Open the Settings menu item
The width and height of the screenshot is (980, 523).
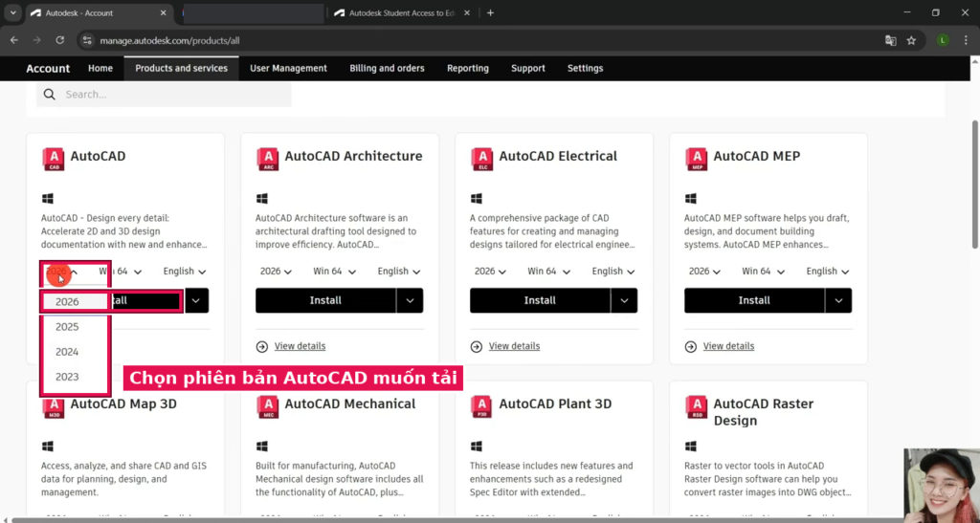coord(585,68)
